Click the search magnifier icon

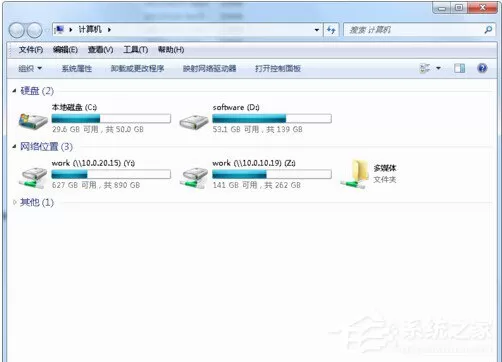pos(488,30)
